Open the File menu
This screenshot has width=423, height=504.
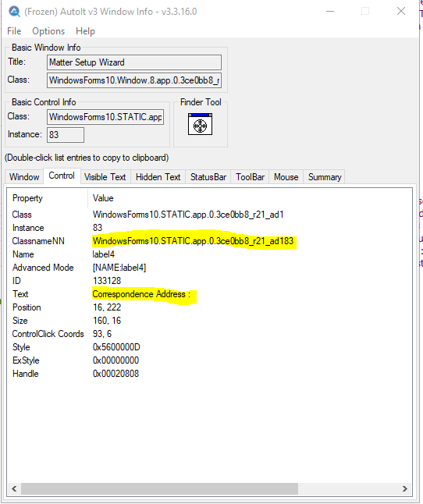(x=14, y=31)
